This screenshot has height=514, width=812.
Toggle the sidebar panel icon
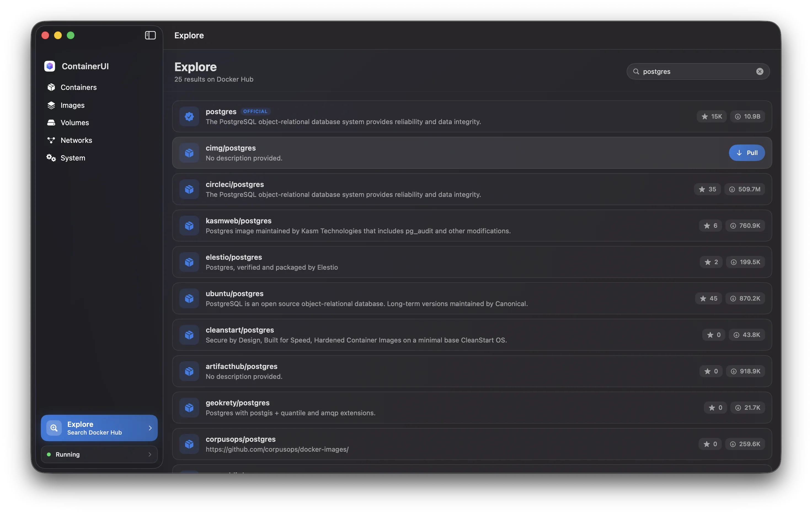pos(150,35)
